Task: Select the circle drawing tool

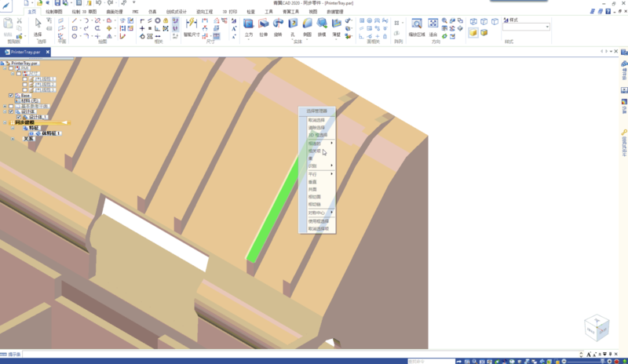Action: pyautogui.click(x=75, y=36)
